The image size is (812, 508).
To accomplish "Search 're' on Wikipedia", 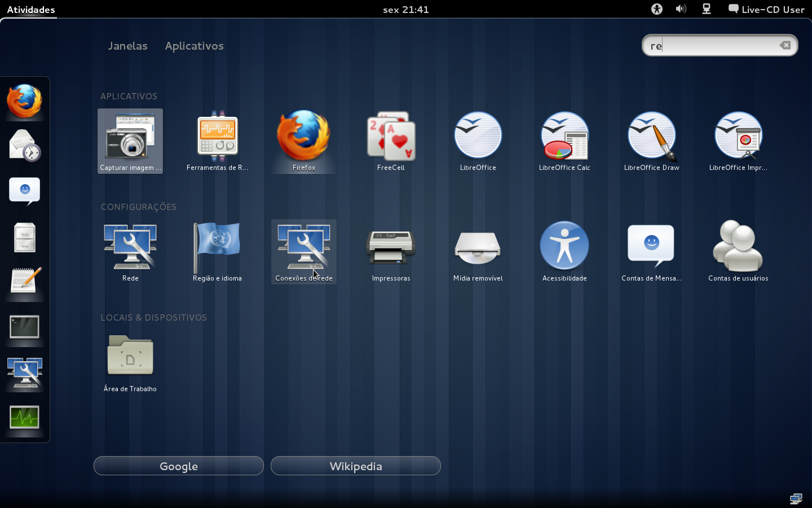I will click(x=356, y=466).
